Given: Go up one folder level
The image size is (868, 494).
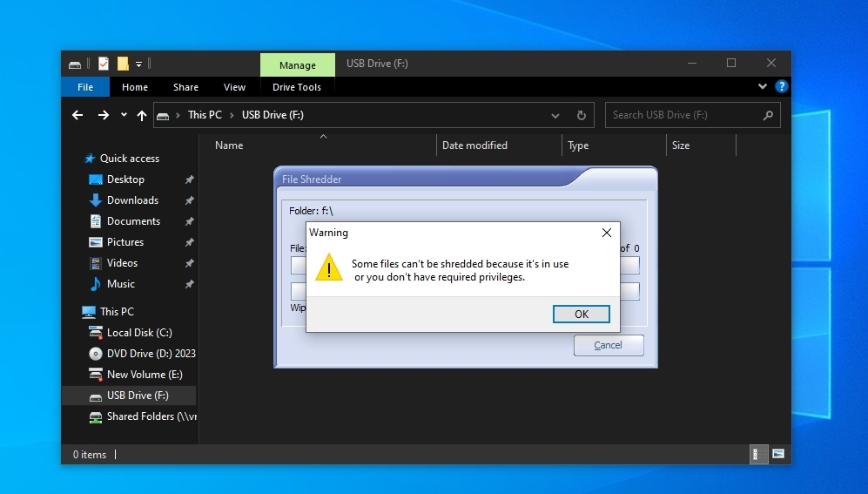Looking at the screenshot, I should pos(142,115).
